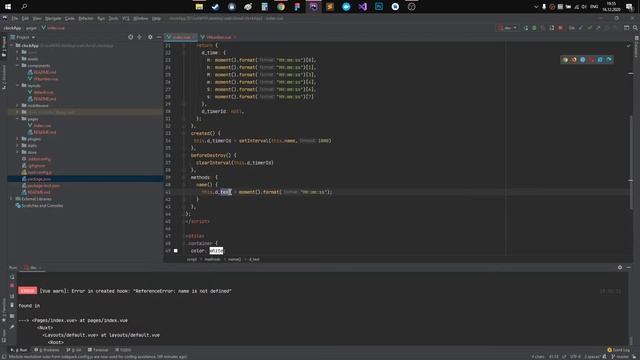This screenshot has width=640, height=360.
Task: Open Run panel gear settings
Action: (x=620, y=267)
